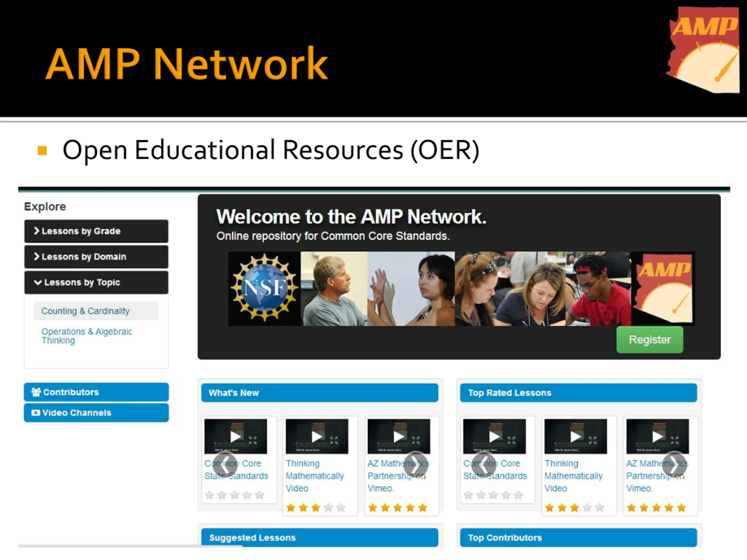Fullscreen icon on Top Rated Thinking Mathematically video

(x=593, y=440)
